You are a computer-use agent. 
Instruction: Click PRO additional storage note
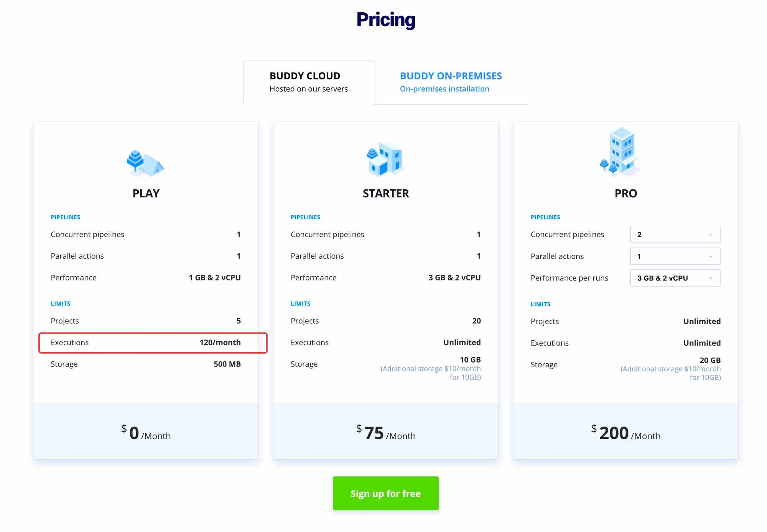pyautogui.click(x=670, y=373)
